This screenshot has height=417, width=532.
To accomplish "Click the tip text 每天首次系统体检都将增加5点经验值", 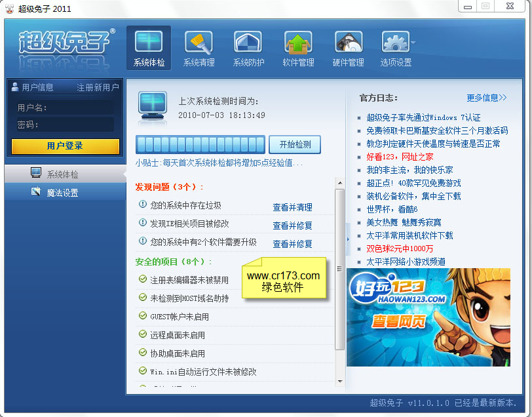I will pyautogui.click(x=233, y=163).
